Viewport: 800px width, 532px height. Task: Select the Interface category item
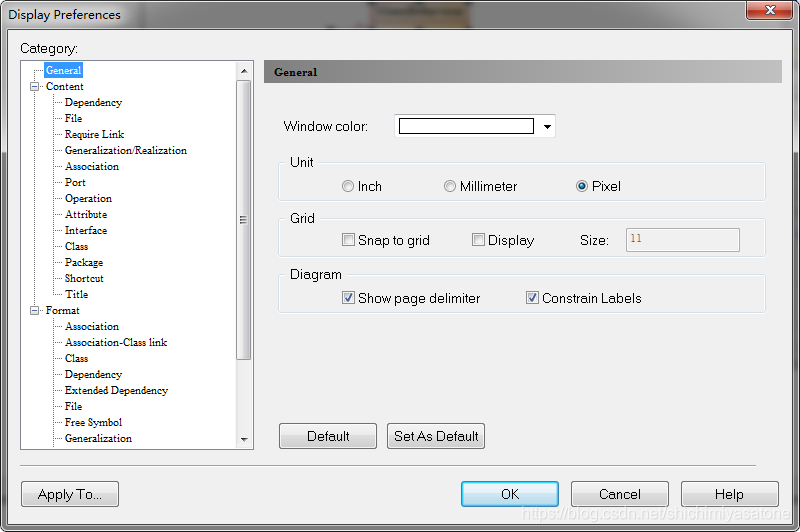(x=86, y=231)
